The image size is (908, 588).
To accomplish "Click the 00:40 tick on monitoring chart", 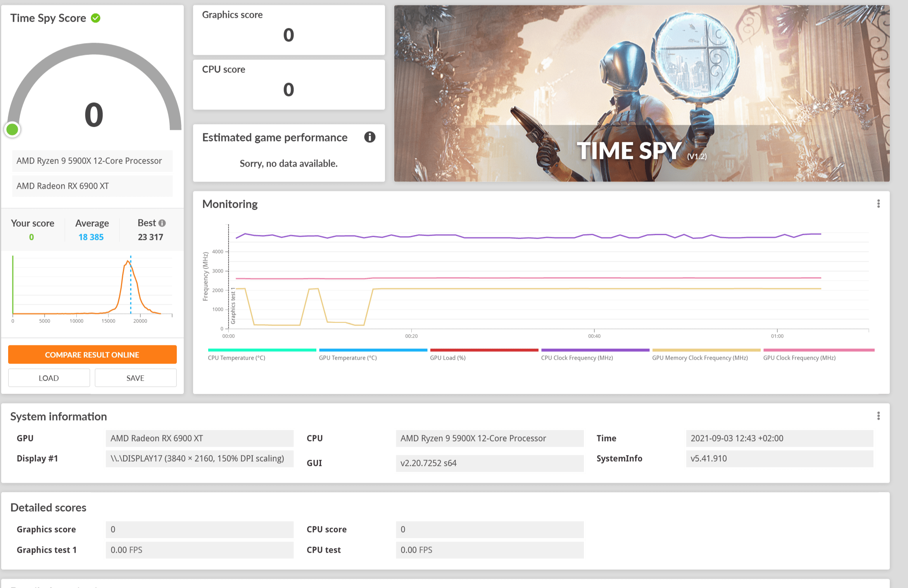I will point(594,336).
